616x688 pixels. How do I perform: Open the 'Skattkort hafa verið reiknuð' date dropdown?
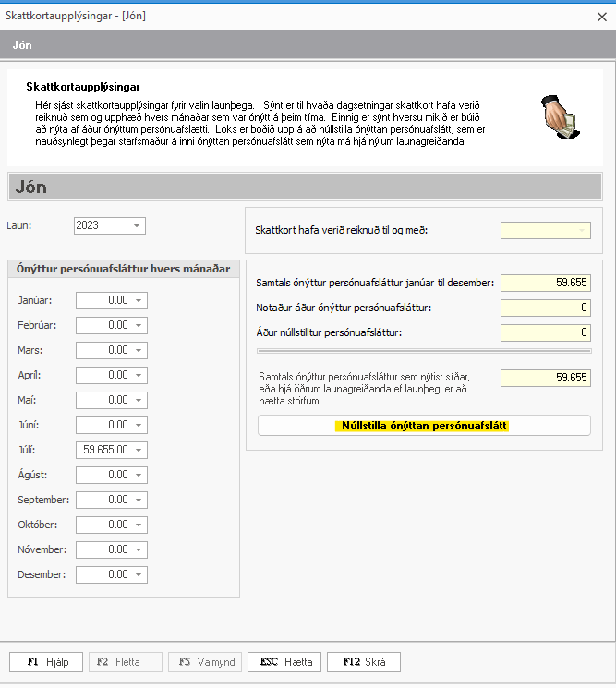point(582,230)
